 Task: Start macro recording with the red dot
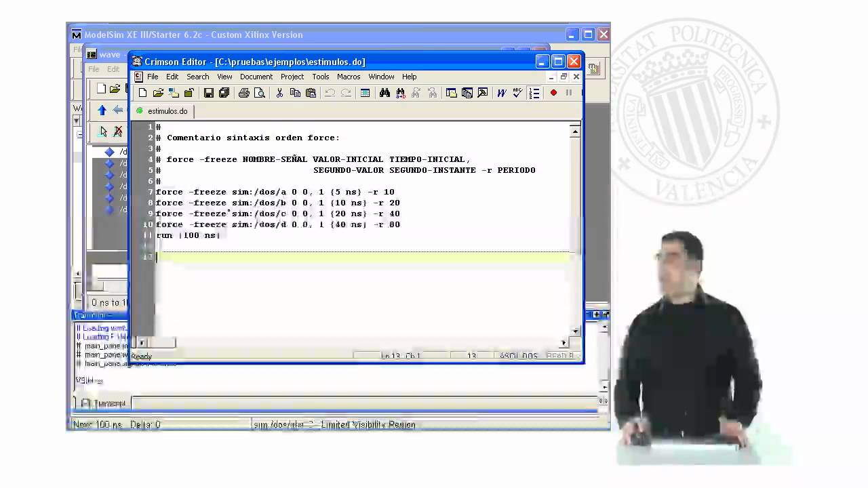click(553, 93)
